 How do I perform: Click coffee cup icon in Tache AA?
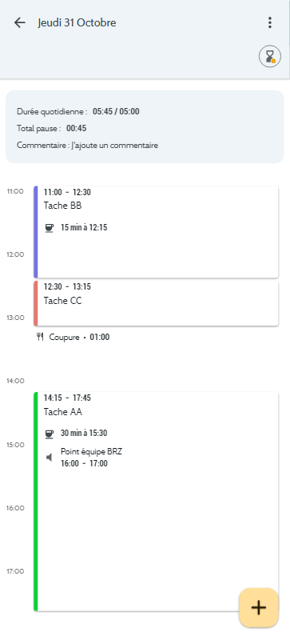point(50,434)
